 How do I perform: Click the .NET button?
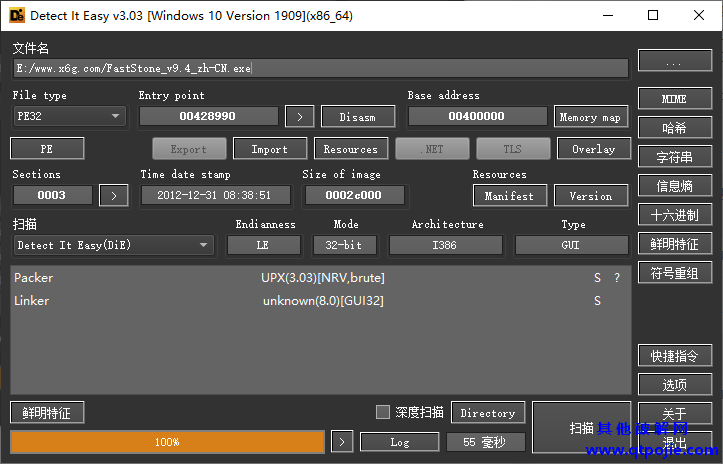(432, 149)
